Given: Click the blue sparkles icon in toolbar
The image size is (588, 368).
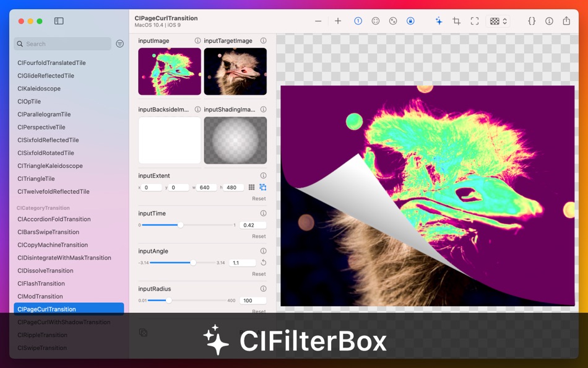Looking at the screenshot, I should pos(439,21).
